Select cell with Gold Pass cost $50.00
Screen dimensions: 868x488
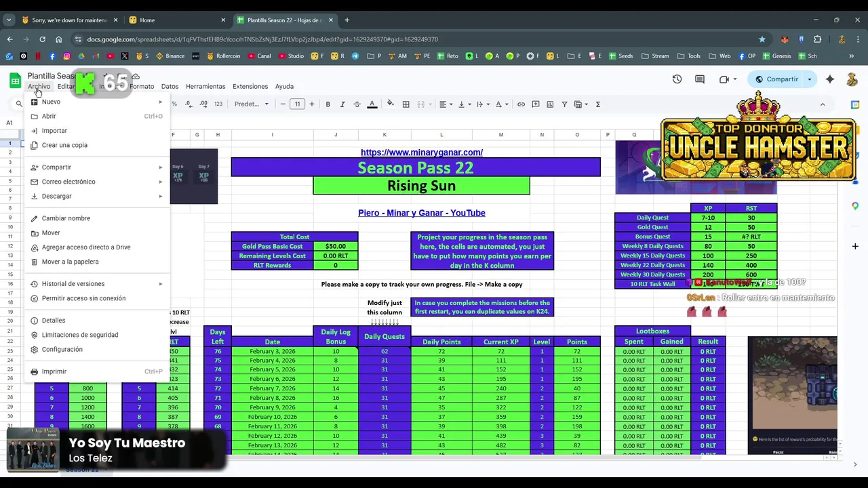point(336,247)
